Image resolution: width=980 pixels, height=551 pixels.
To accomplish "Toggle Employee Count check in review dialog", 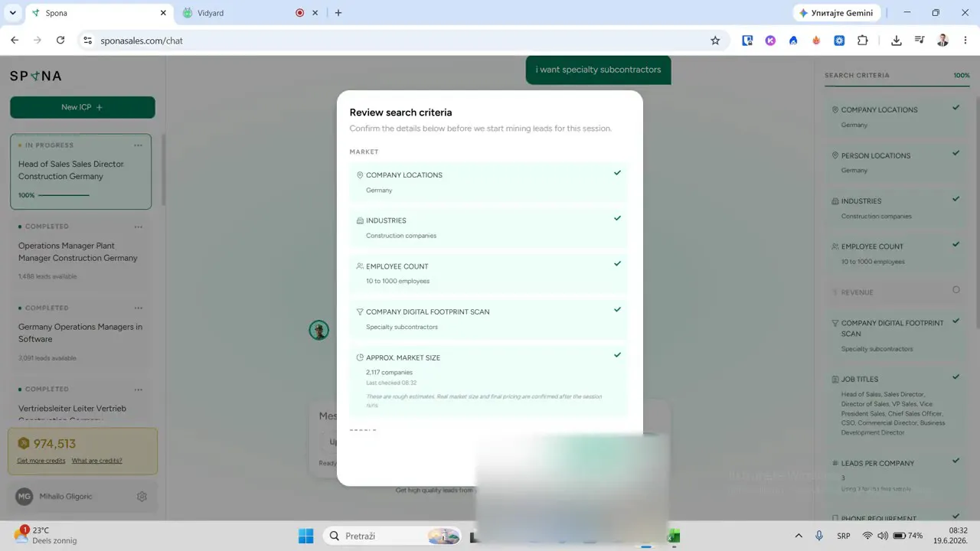I will 617,264.
